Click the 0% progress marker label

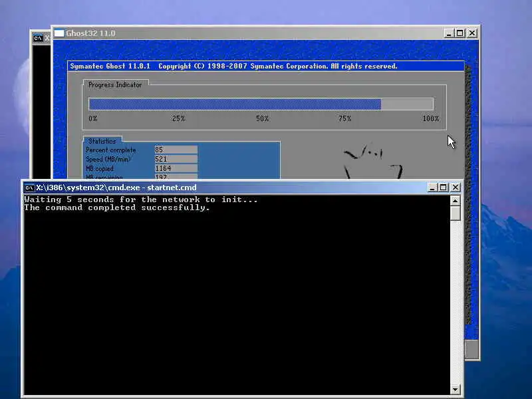93,118
